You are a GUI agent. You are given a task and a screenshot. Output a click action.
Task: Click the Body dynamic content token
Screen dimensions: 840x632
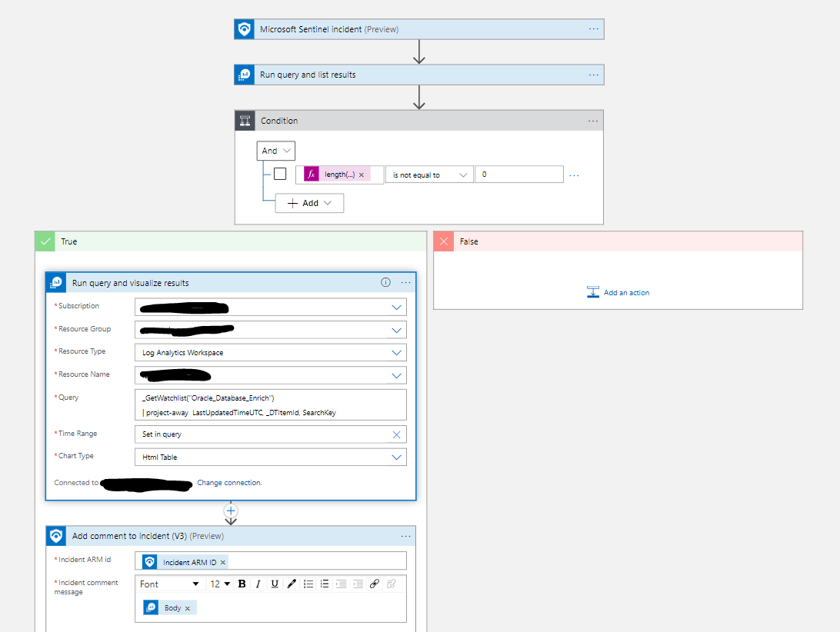tap(170, 607)
